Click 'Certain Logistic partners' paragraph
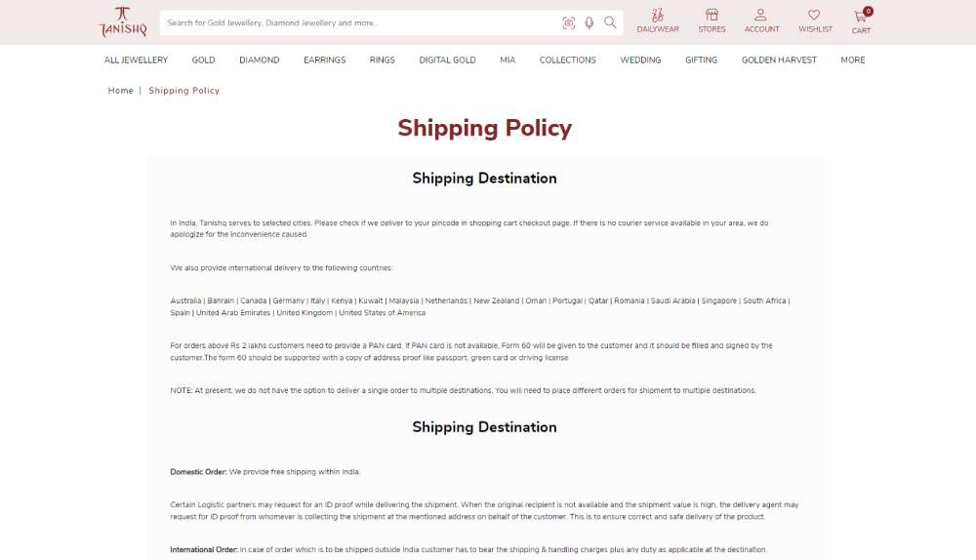Screen dimensions: 976x560 pos(484,511)
